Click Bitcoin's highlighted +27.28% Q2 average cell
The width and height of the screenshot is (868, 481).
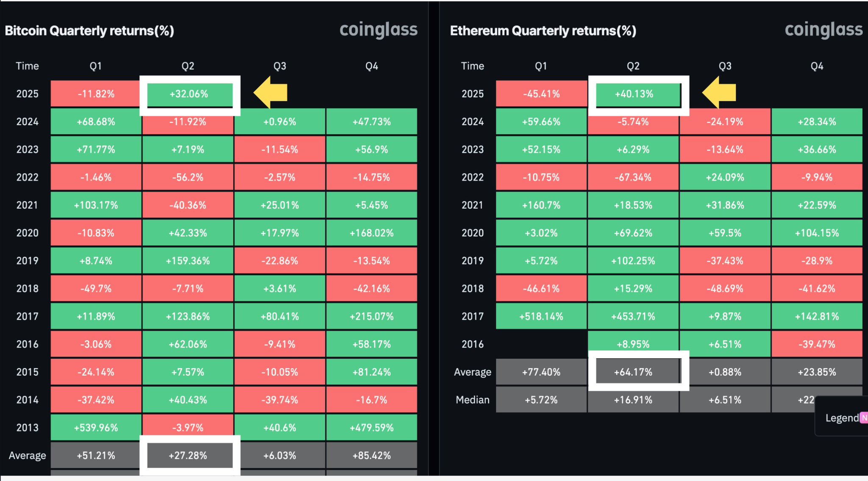point(188,456)
